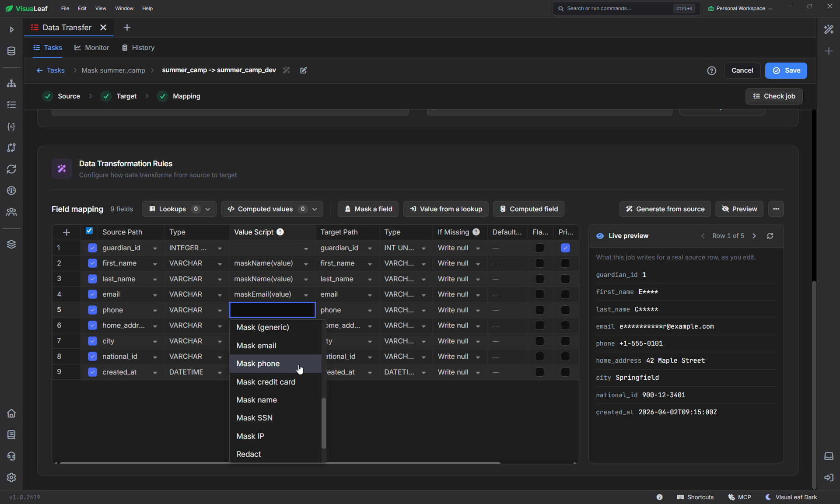The image size is (840, 504).
Task: Go to home icon in sidebar
Action: coord(11,413)
